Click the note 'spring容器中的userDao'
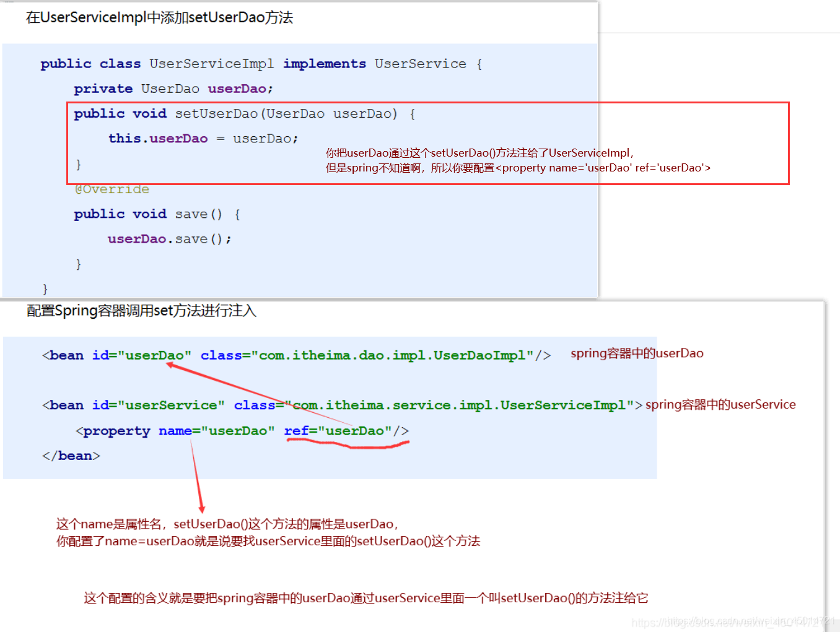 click(x=637, y=353)
